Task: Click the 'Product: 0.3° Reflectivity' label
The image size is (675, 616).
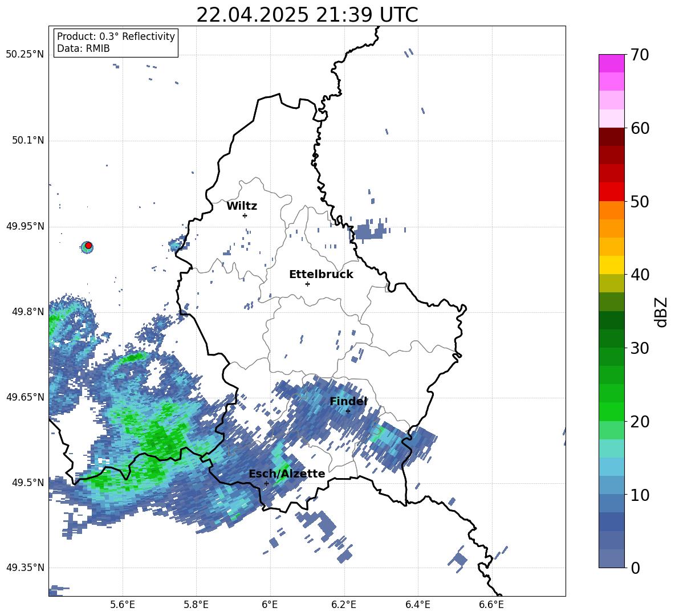Action: coord(116,36)
